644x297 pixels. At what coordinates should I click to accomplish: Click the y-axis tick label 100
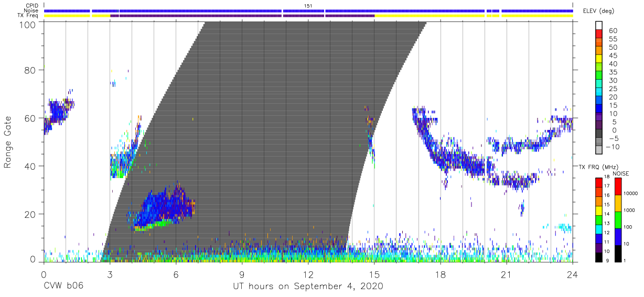coord(28,25)
